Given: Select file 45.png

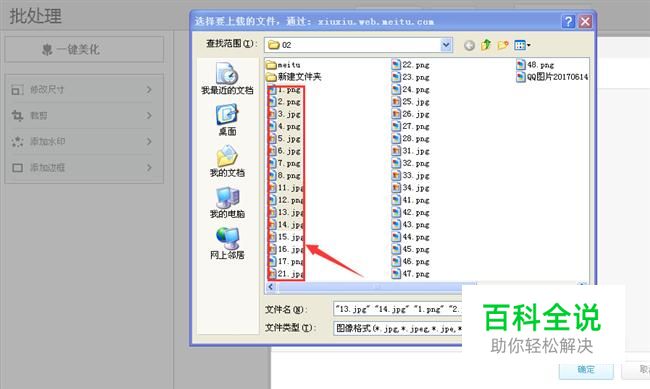Looking at the screenshot, I should (411, 249).
